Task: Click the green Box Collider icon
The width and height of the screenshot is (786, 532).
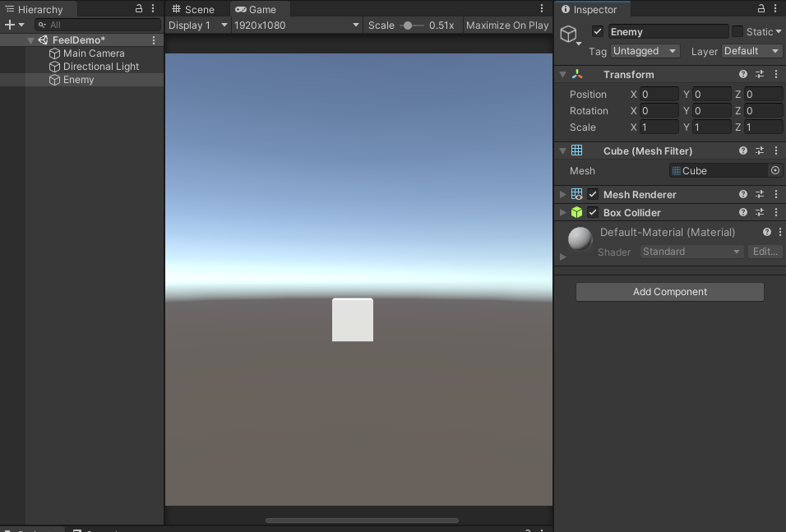Action: (x=578, y=212)
